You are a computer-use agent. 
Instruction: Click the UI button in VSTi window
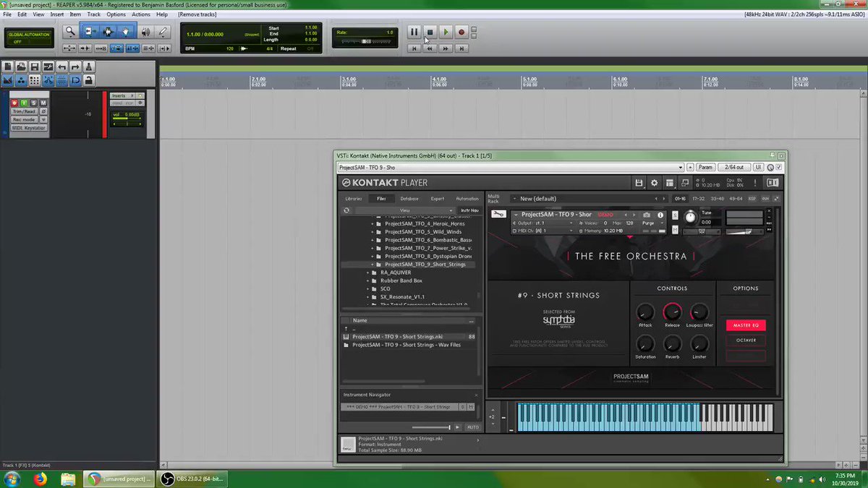(759, 167)
